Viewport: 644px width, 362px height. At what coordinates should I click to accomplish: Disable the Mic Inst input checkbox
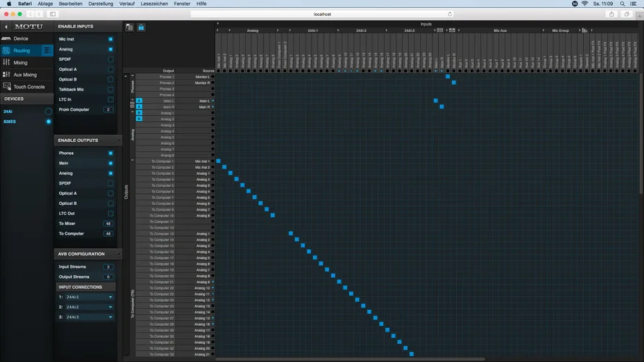click(x=111, y=39)
